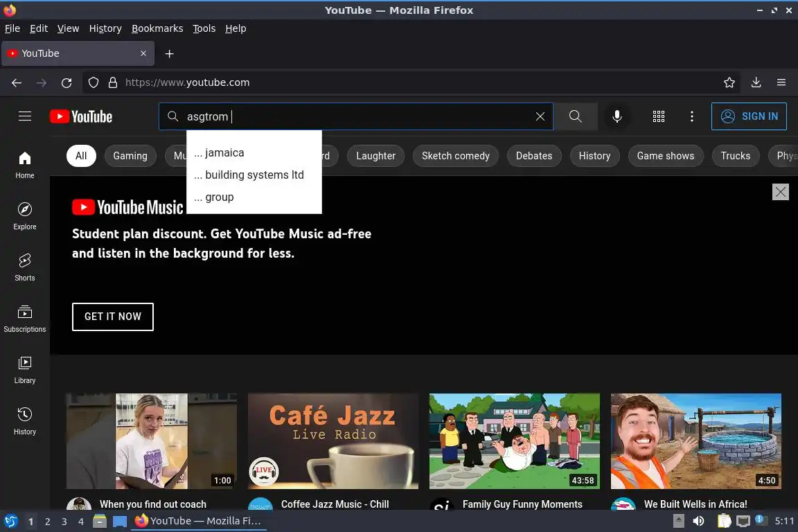Viewport: 798px width, 532px height.
Task: Open a new tab with plus button
Action: (170, 53)
